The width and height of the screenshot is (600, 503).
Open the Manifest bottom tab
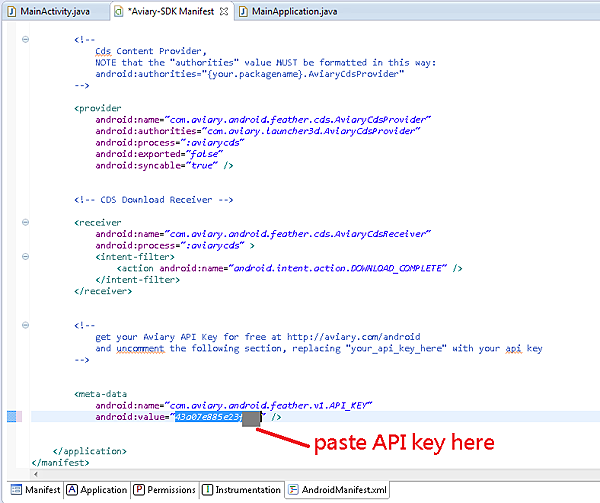[36, 490]
